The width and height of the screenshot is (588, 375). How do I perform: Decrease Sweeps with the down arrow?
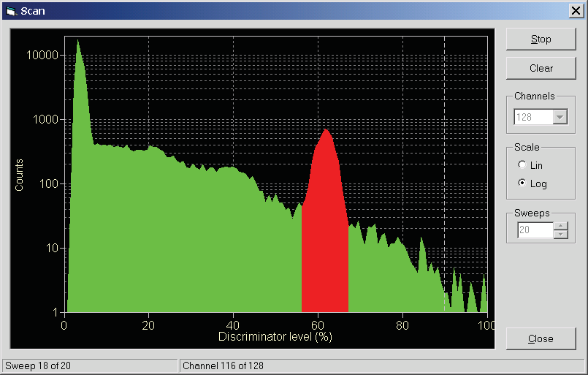[560, 234]
